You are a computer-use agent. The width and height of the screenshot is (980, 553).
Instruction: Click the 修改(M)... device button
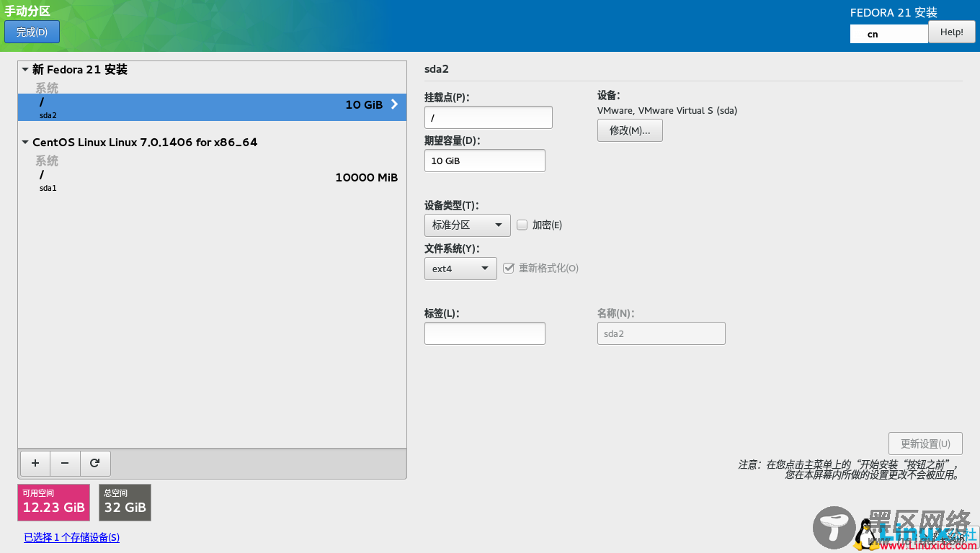tap(630, 130)
